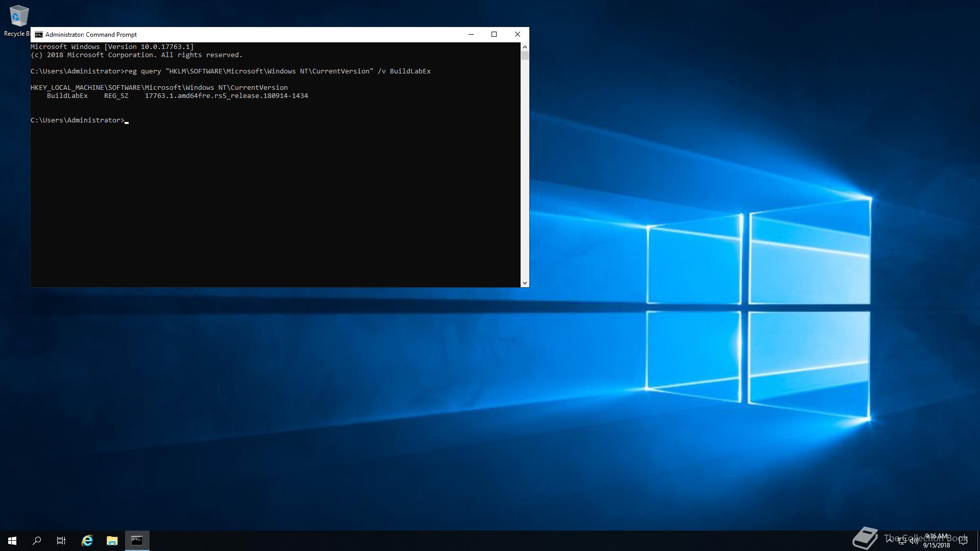Viewport: 980px width, 551px height.
Task: Click the 'BuildLabEx' value name in output
Action: [67, 96]
